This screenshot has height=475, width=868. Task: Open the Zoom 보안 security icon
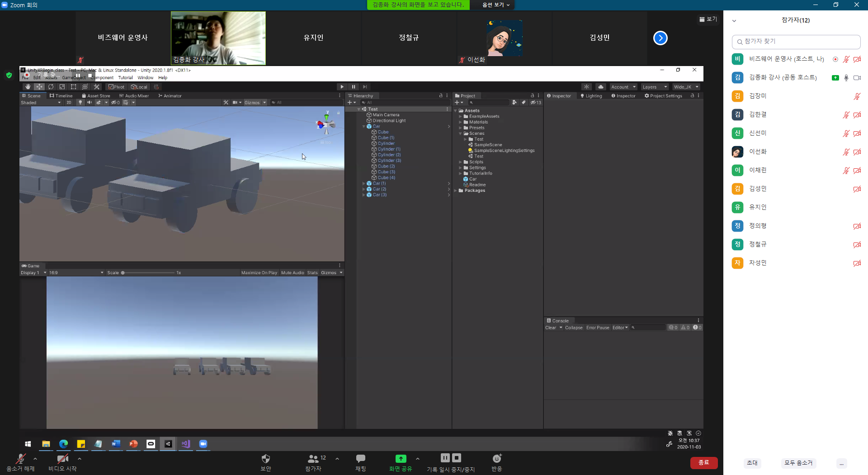266,459
